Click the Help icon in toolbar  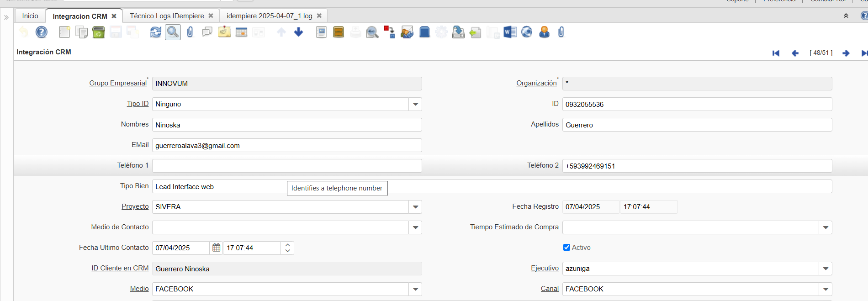tap(42, 32)
